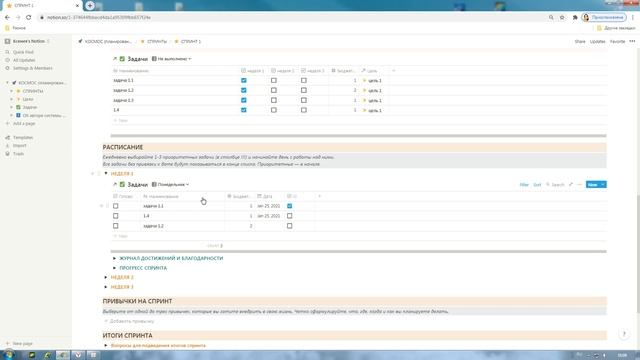Click Updates in top bar
640x360 pixels.
click(x=598, y=41)
